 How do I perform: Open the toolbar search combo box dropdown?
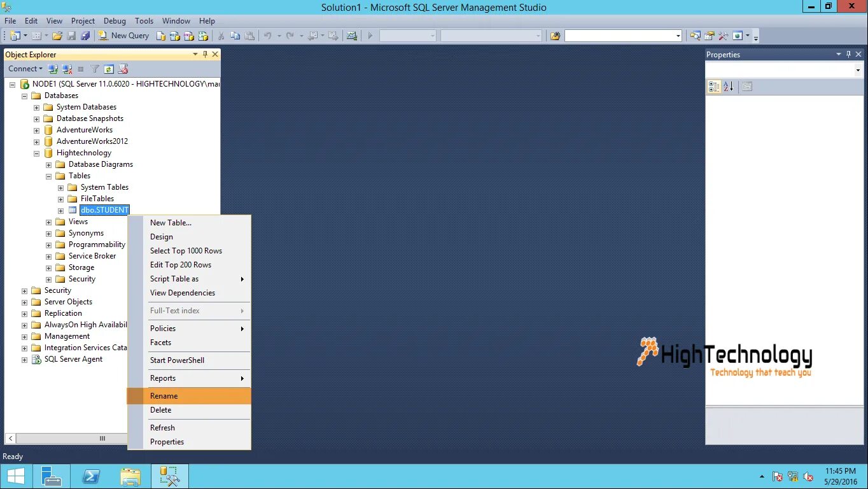678,36
